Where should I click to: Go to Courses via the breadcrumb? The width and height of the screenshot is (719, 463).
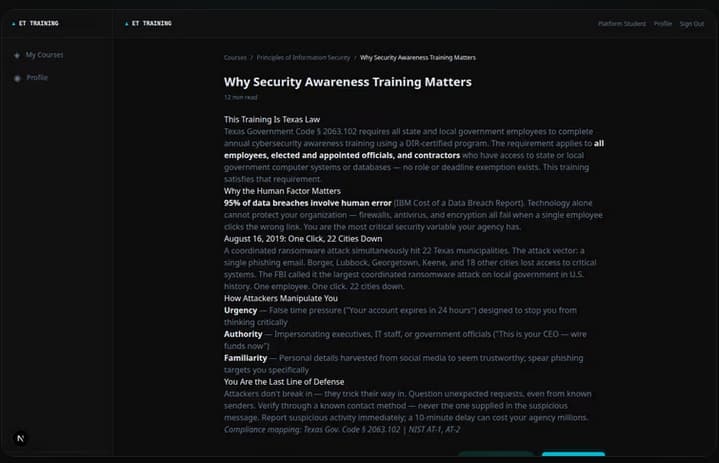(235, 58)
